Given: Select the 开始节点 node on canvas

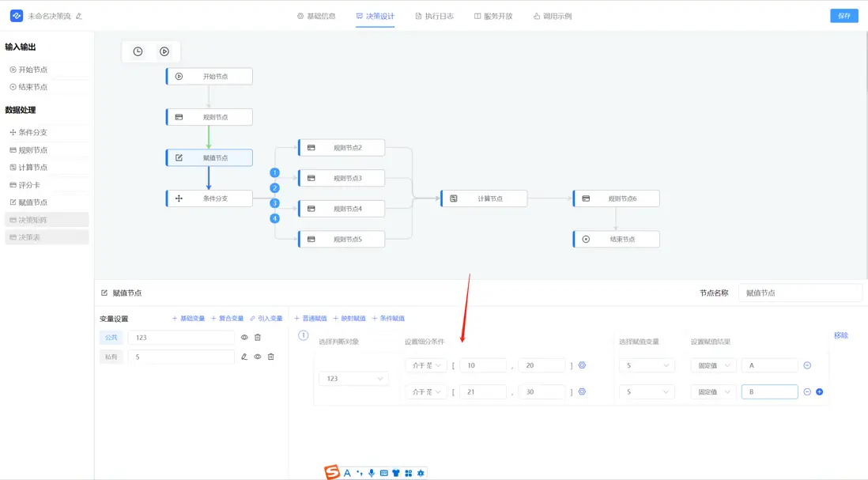Looking at the screenshot, I should pyautogui.click(x=209, y=77).
